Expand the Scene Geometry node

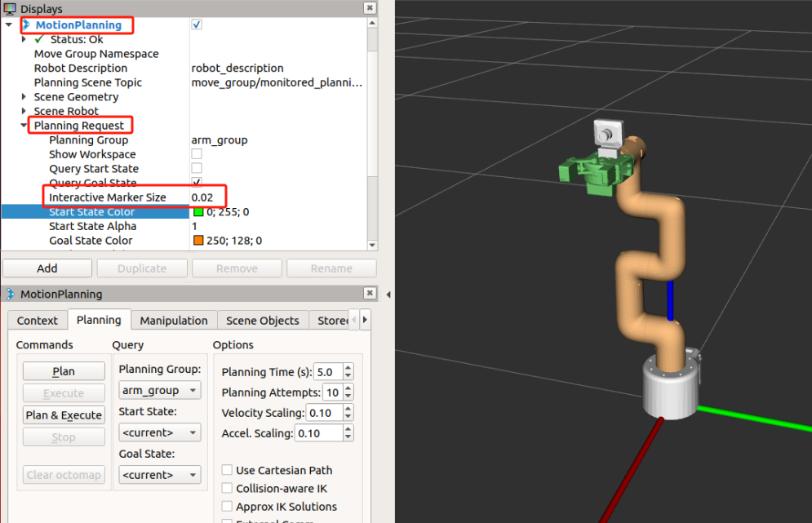coord(24,97)
